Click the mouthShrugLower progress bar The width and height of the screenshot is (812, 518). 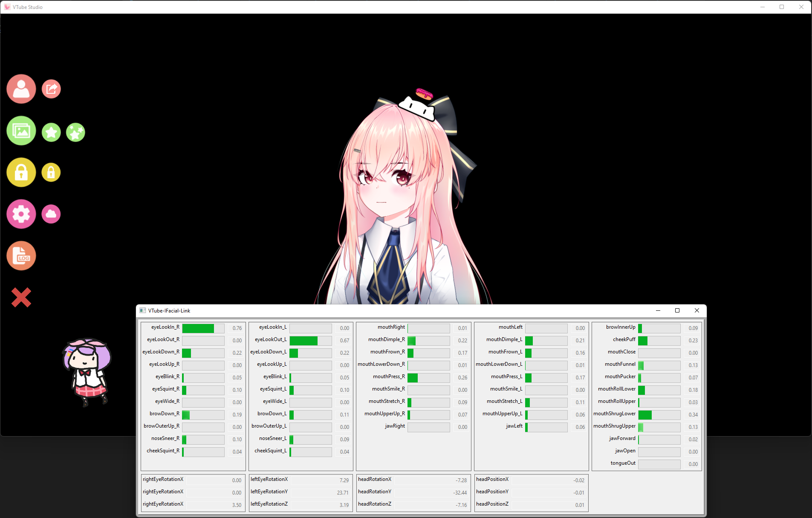pyautogui.click(x=659, y=415)
